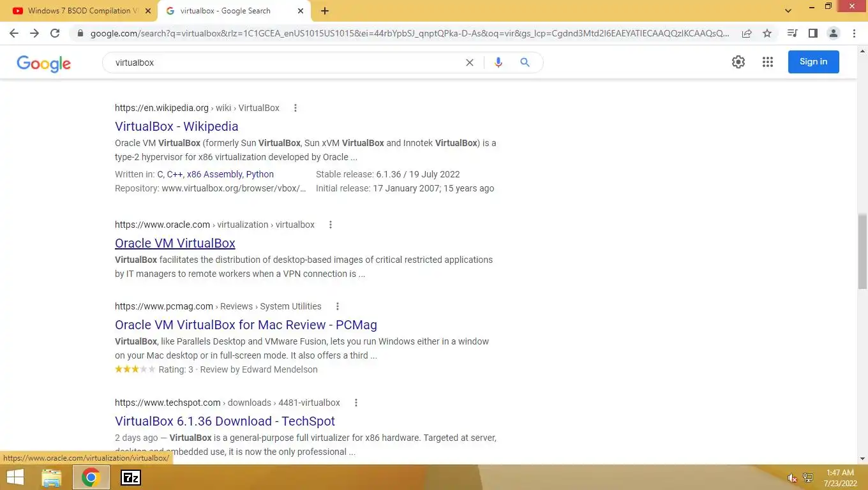Screen dimensions: 868x490
Task: Open the network tray icon
Action: [x=808, y=478]
